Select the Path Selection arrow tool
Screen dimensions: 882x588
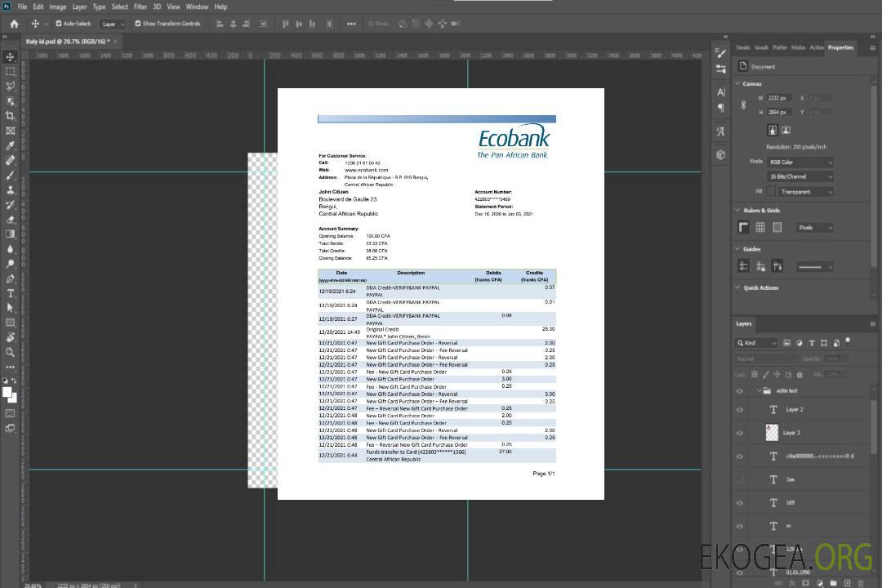coord(10,308)
